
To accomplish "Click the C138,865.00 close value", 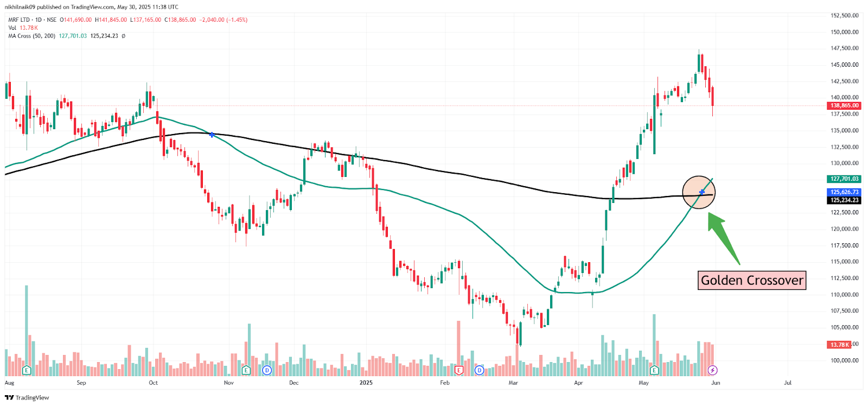I will 180,20.
